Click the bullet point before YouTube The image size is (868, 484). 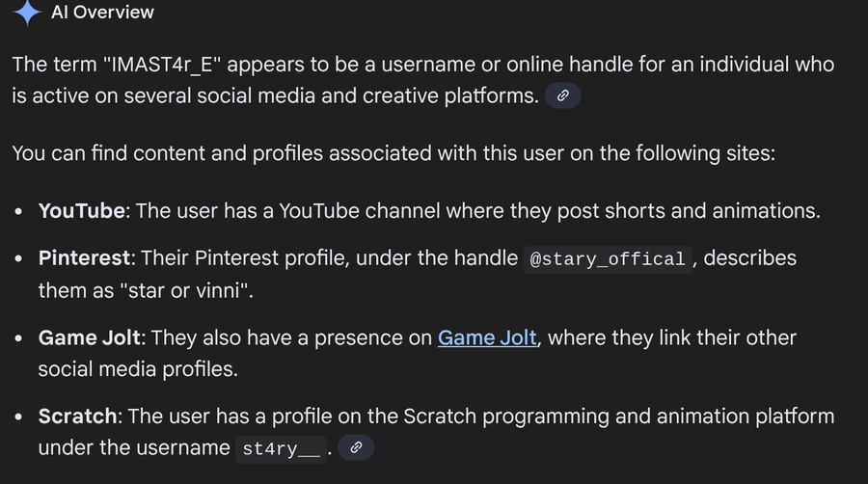point(19,211)
